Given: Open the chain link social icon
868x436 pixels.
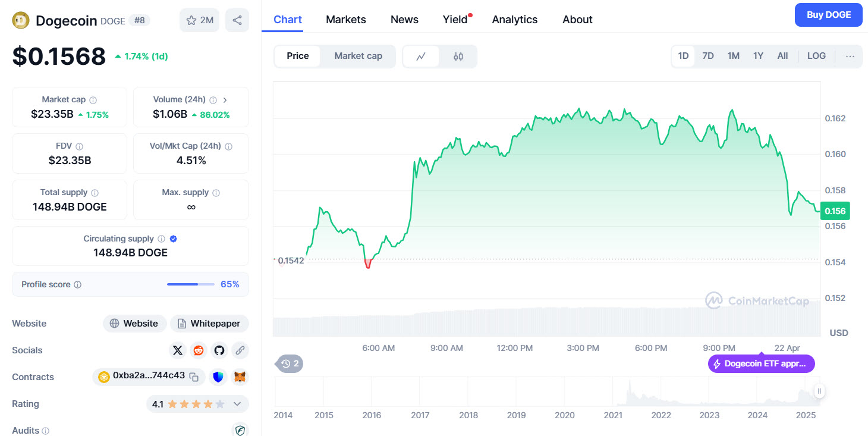Looking at the screenshot, I should click(x=240, y=350).
